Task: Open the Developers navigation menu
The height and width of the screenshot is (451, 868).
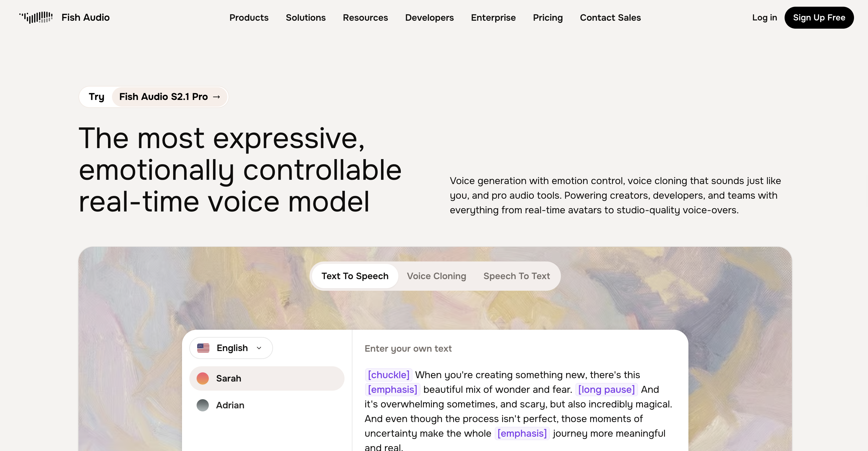Action: [x=429, y=18]
